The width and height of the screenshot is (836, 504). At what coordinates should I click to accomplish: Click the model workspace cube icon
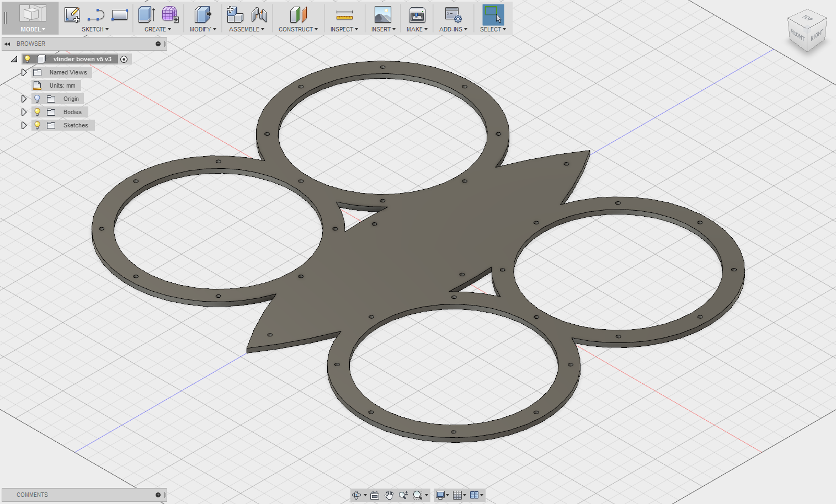click(33, 13)
